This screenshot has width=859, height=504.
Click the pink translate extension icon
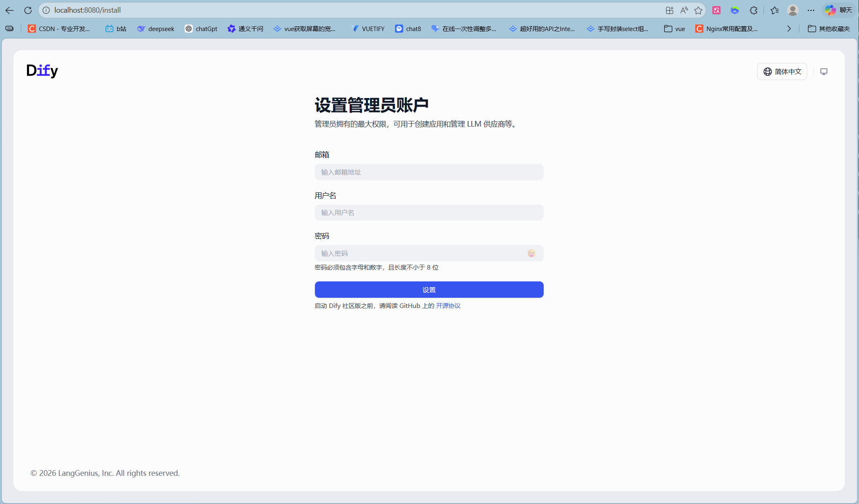[716, 10]
